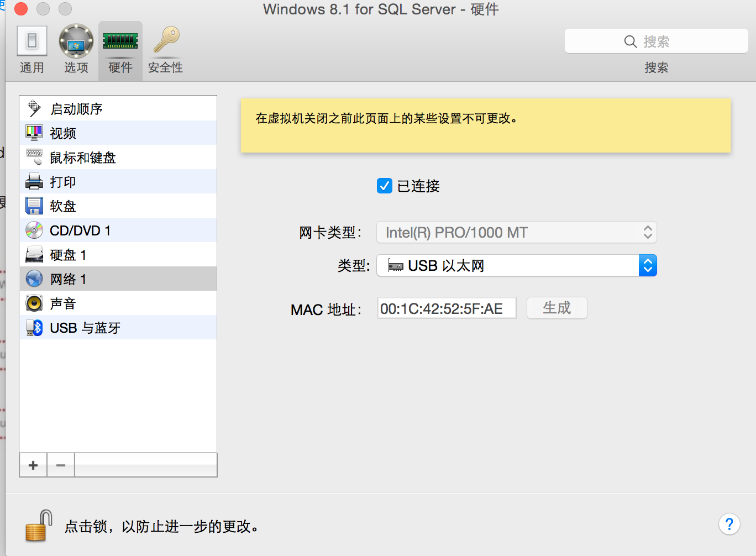756x556 pixels.
Task: Click the 搜索 search field
Action: tap(656, 41)
